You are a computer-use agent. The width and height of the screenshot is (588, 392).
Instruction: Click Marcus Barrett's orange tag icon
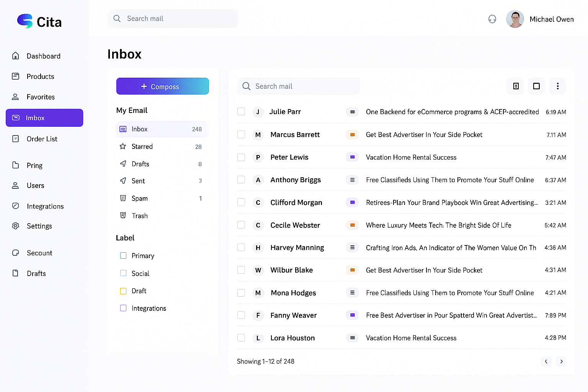352,135
